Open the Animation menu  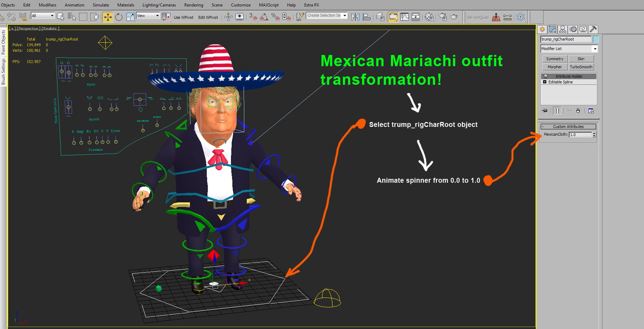click(x=74, y=5)
